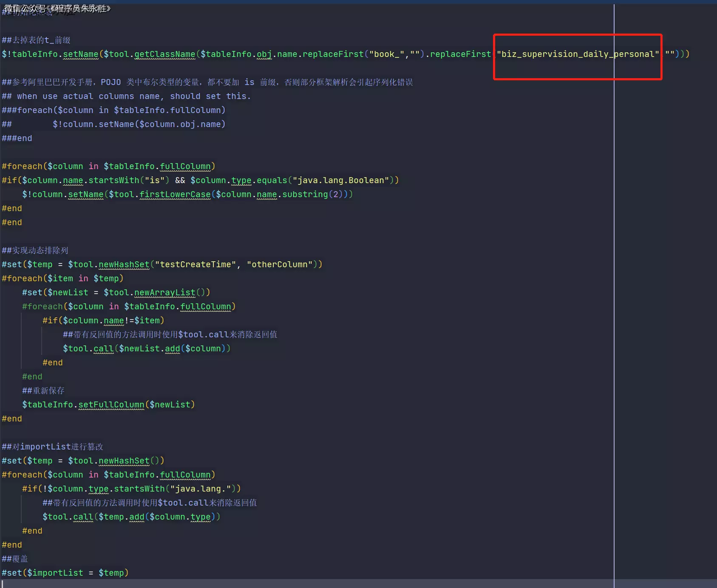Click the ##对importList进行篡改 comment
Screen dimensions: 717x588
(52, 447)
